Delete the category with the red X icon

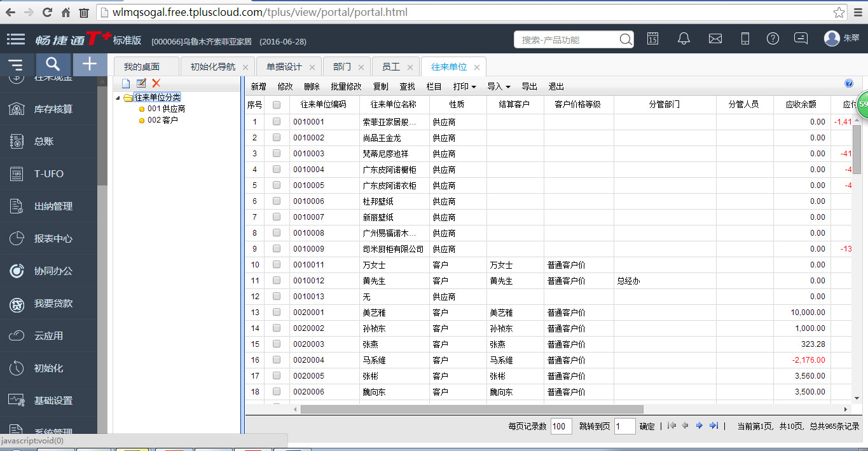156,83
